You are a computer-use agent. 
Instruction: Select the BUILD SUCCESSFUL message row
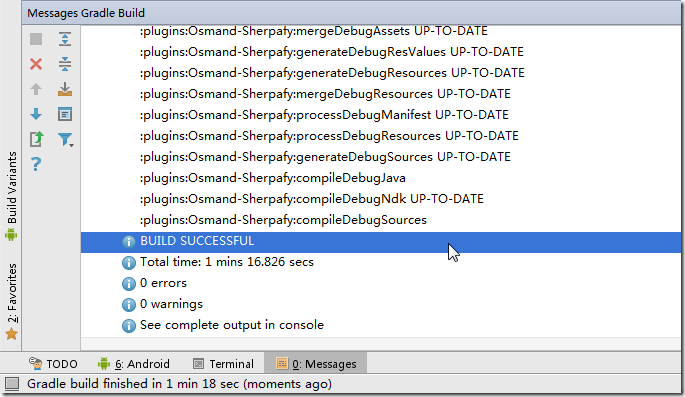381,241
